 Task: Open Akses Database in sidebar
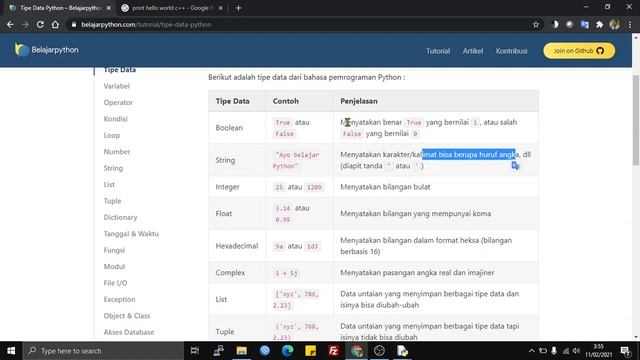pyautogui.click(x=129, y=332)
